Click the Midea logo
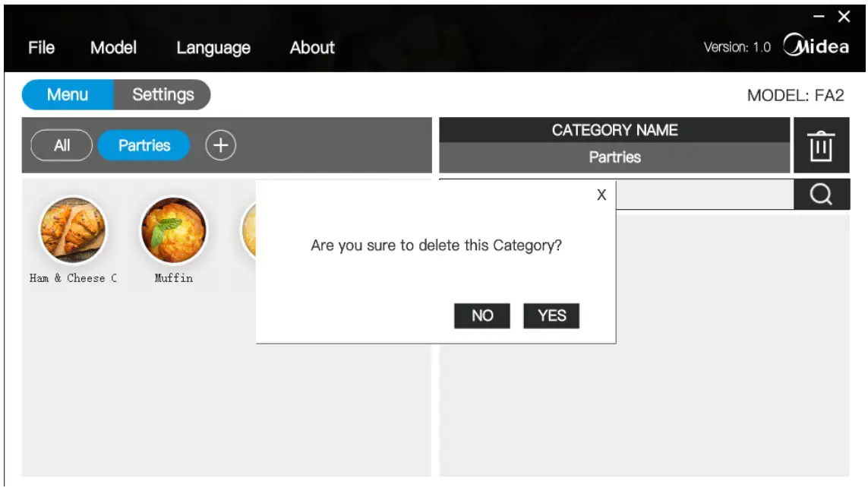Viewport: 868px width, 488px height. [816, 46]
